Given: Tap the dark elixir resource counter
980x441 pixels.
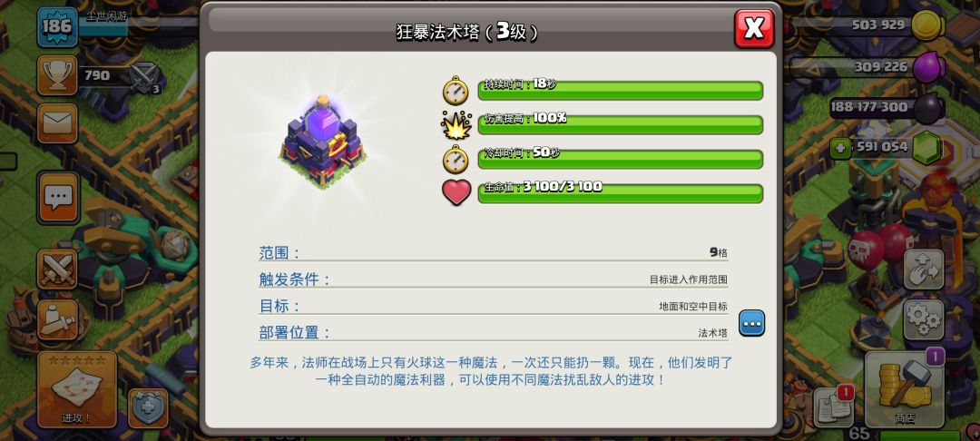Looking at the screenshot, I should pyautogui.click(x=887, y=107).
